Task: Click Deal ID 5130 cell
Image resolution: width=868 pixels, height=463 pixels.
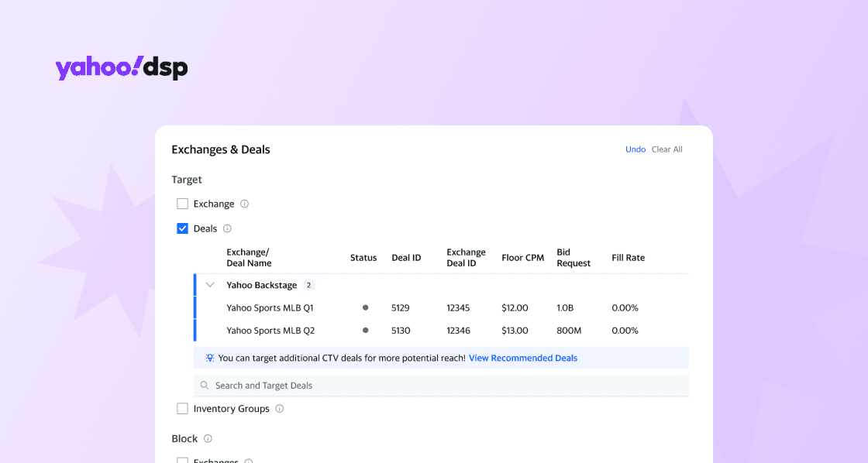Action: coord(401,331)
